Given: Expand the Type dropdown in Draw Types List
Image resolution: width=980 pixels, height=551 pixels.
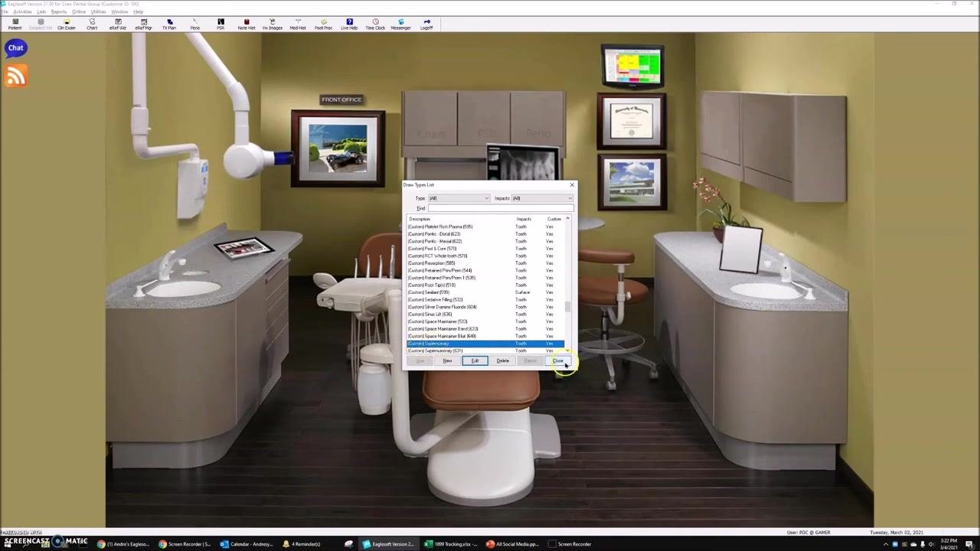Looking at the screenshot, I should pyautogui.click(x=458, y=198).
